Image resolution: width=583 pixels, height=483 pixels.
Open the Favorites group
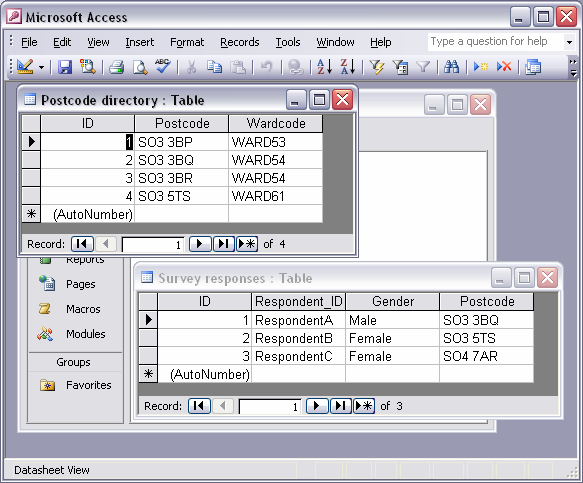75,385
